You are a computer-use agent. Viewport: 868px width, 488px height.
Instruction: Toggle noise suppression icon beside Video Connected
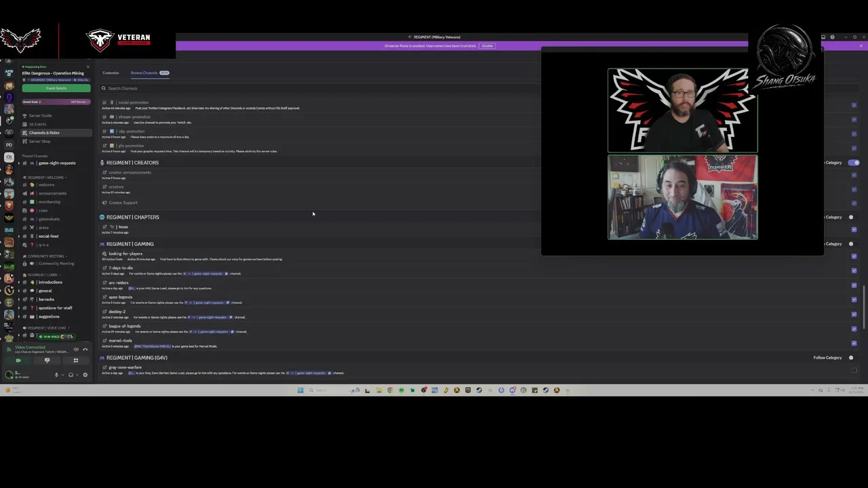tap(76, 349)
